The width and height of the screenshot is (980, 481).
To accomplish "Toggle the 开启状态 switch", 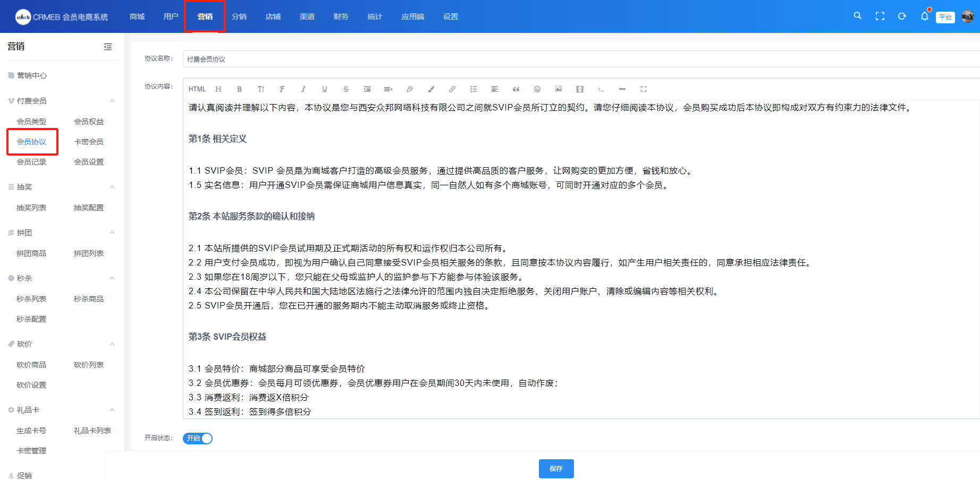I will pos(198,439).
